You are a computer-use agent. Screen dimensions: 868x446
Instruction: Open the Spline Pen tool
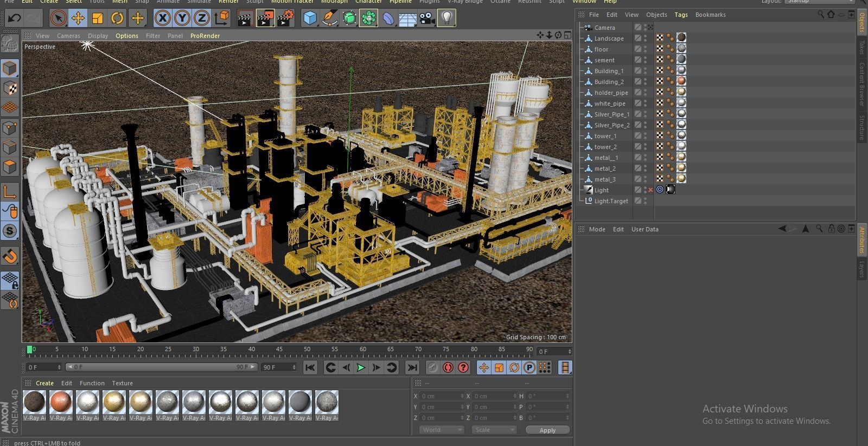click(x=330, y=18)
